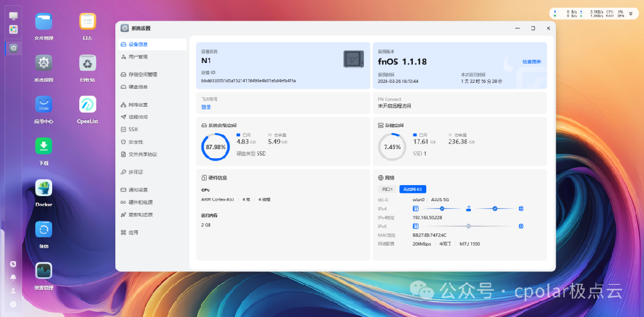Click the 200Mbps network speed value
Screen dimensions: 644x317
coord(422,244)
